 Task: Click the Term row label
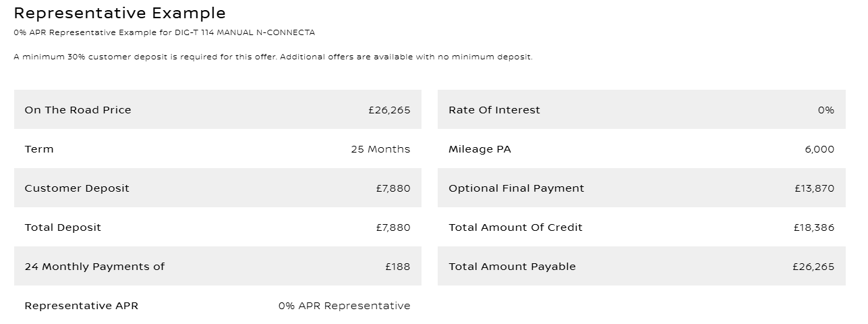39,149
